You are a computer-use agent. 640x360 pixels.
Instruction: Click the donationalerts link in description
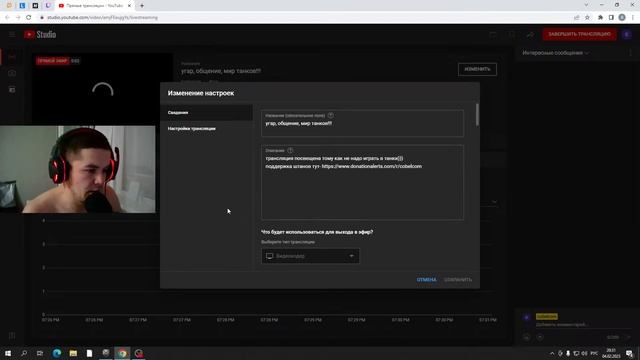pyautogui.click(x=372, y=167)
